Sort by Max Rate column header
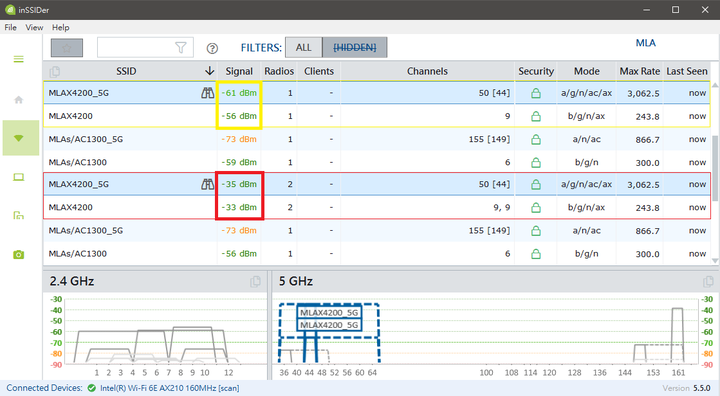The width and height of the screenshot is (720, 396). [639, 71]
